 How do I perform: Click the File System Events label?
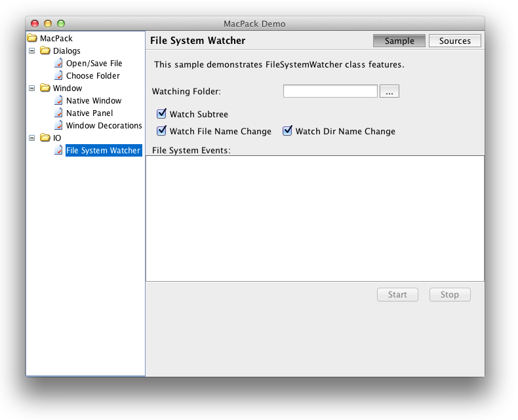point(191,150)
